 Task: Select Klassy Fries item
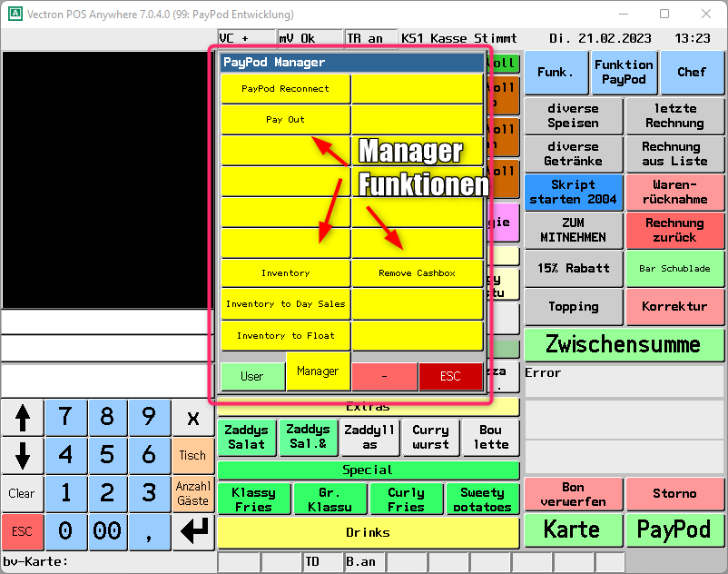click(x=254, y=500)
